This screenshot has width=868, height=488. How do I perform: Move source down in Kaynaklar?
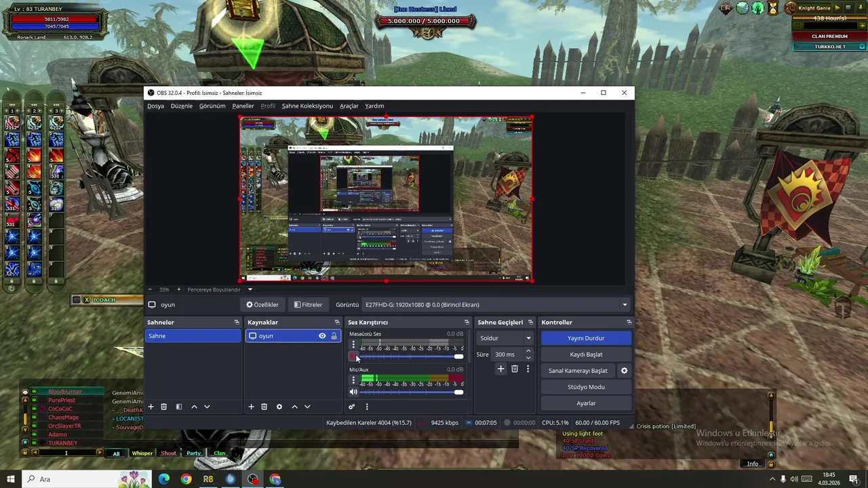coord(307,407)
